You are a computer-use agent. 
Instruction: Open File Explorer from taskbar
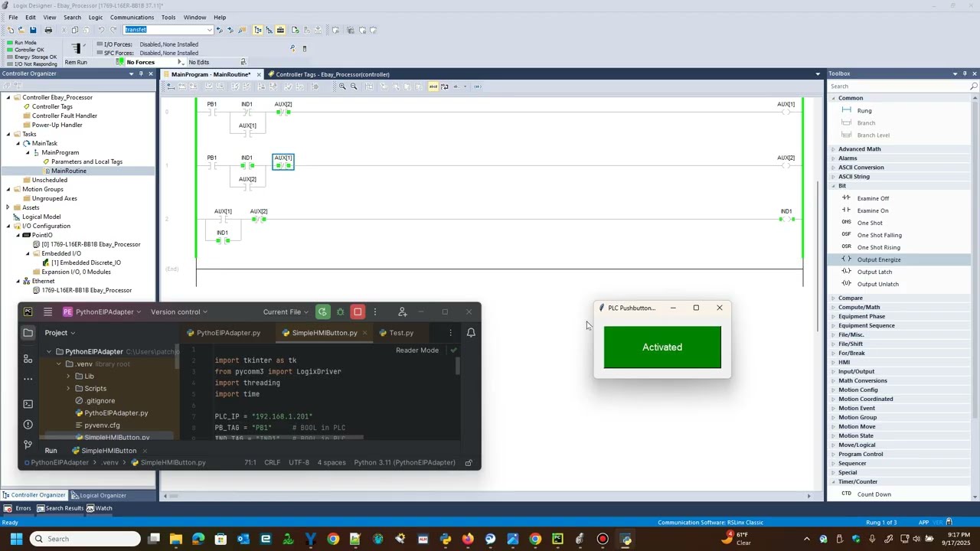[176, 539]
